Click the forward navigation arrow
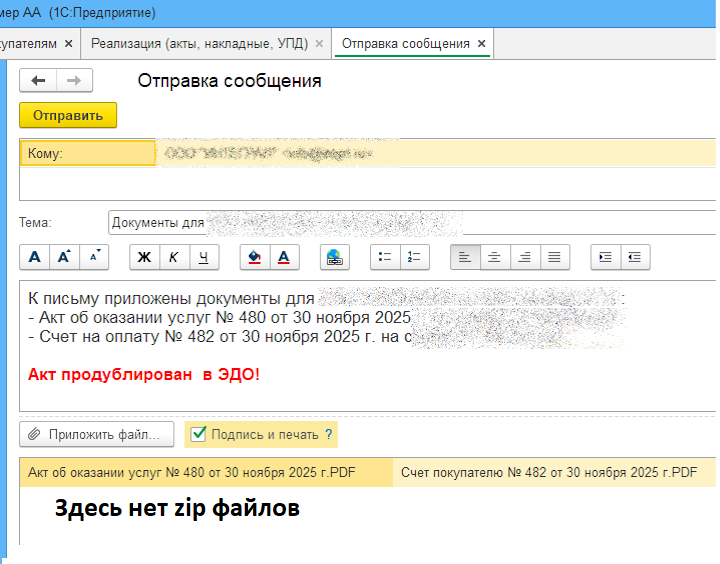 point(74,81)
